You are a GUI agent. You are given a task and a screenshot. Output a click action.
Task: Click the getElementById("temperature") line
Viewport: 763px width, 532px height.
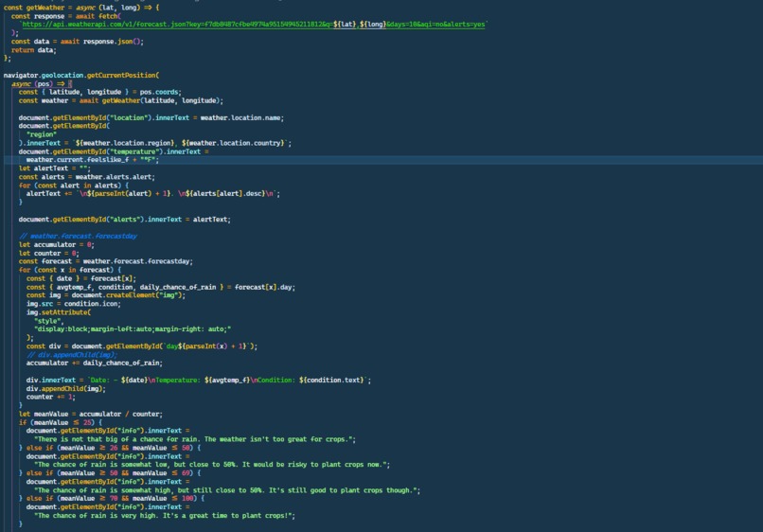click(x=114, y=151)
